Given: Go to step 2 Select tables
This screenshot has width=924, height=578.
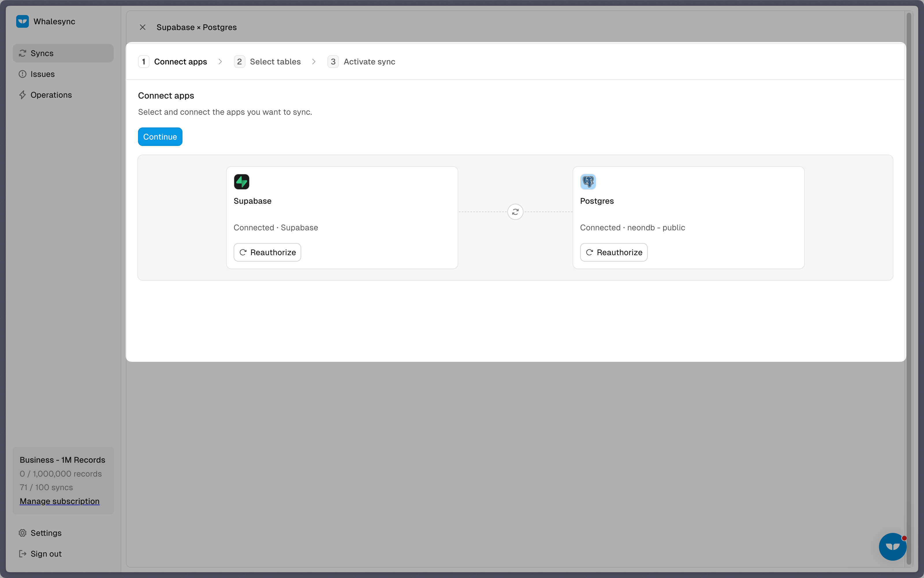Looking at the screenshot, I should (267, 62).
